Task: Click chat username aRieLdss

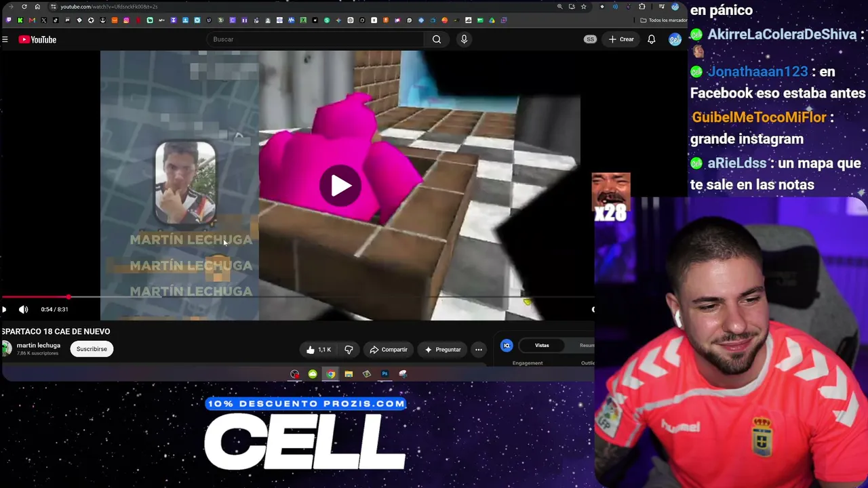Action: 737,163
